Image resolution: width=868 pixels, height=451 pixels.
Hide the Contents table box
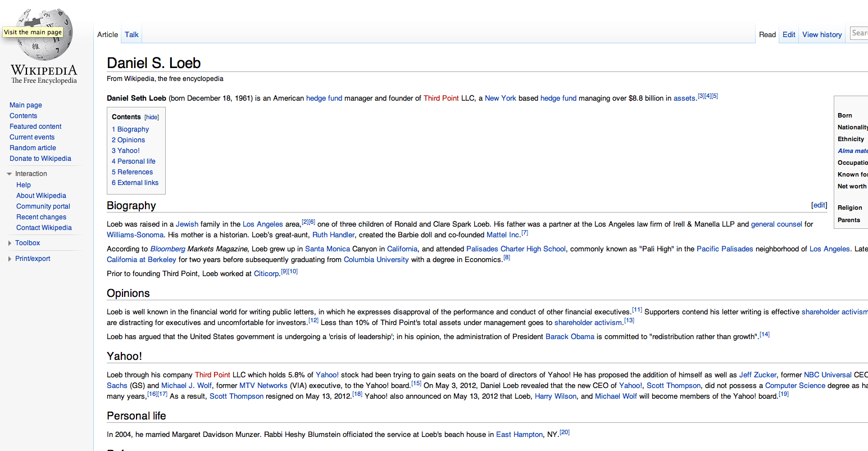[x=152, y=118]
